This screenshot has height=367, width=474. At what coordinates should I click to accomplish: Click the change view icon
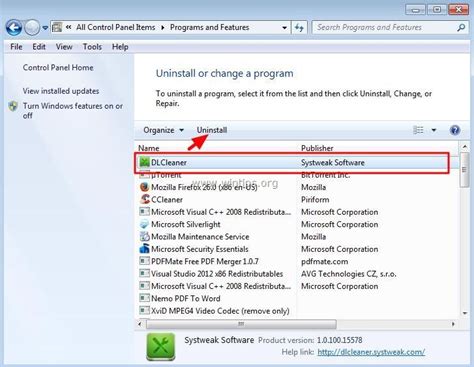pyautogui.click(x=418, y=130)
